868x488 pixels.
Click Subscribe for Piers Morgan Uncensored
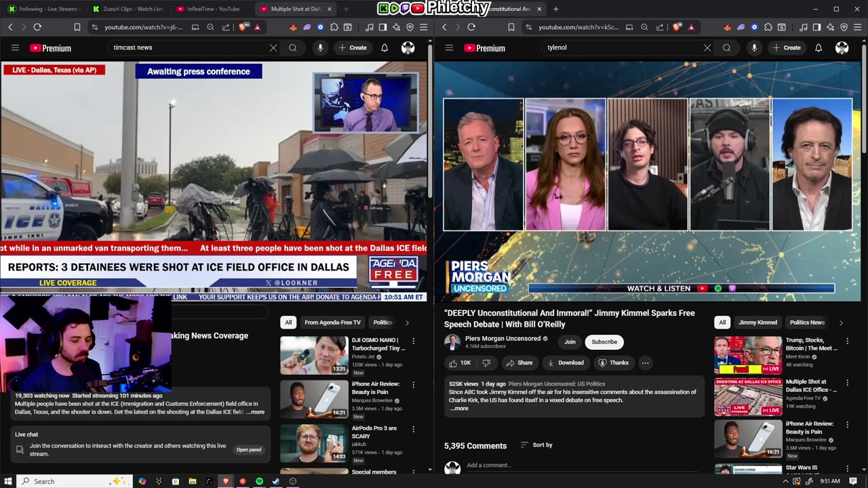(x=604, y=342)
